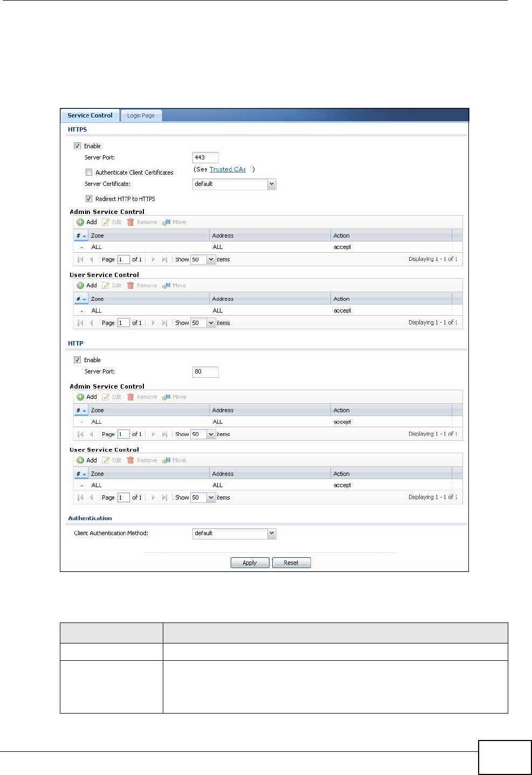Go to last page in HTTP Admin table
The width and height of the screenshot is (532, 775).
[164, 434]
